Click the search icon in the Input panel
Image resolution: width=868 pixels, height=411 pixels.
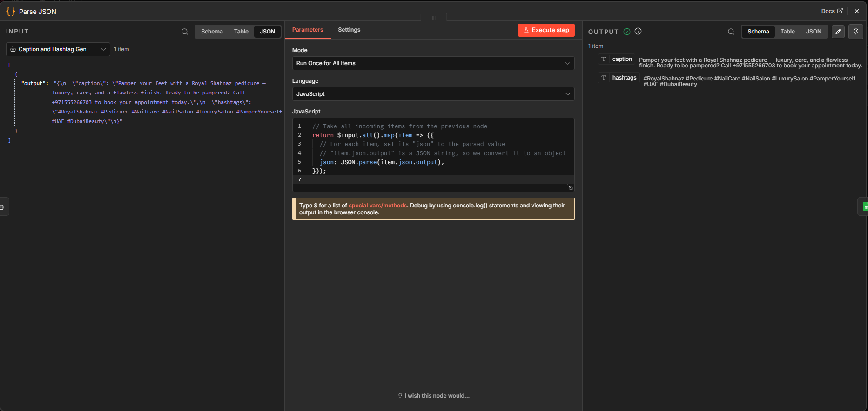[185, 32]
